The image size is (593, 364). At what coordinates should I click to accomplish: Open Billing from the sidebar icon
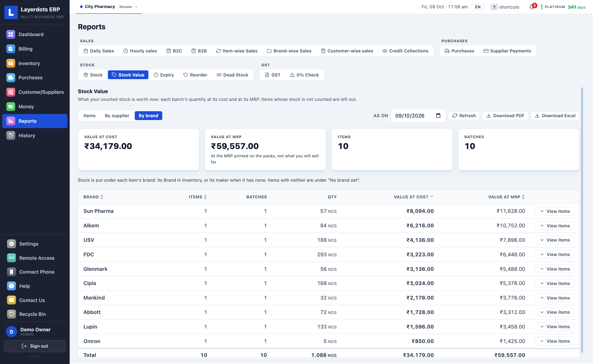(11, 49)
